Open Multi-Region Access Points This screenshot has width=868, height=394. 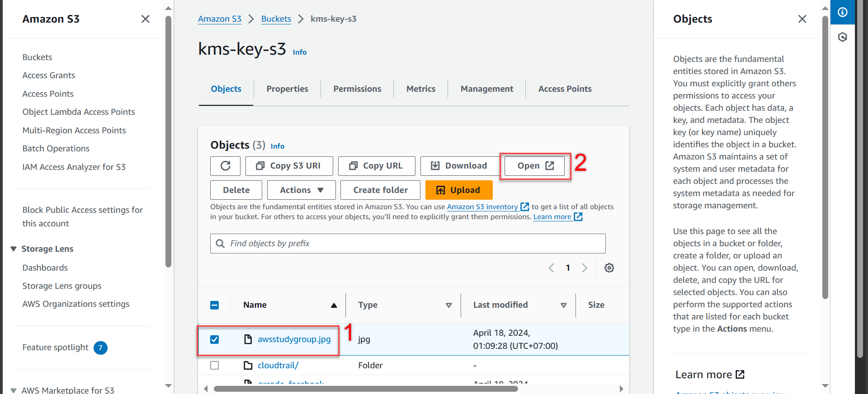pyautogui.click(x=74, y=131)
